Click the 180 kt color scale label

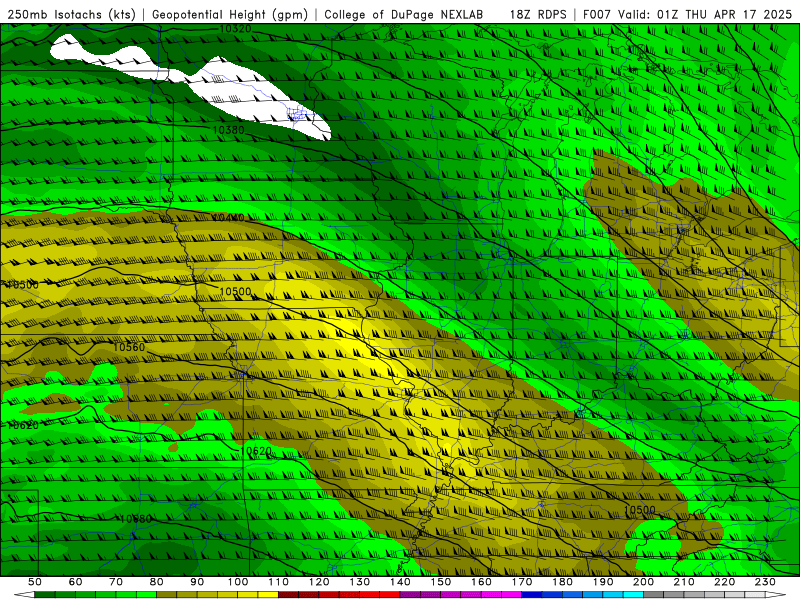tap(562, 582)
